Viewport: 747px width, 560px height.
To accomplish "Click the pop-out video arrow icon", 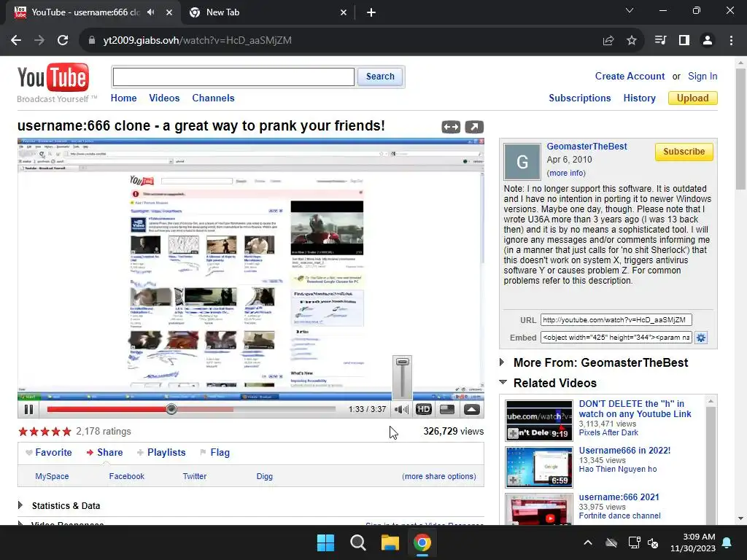I will [474, 127].
